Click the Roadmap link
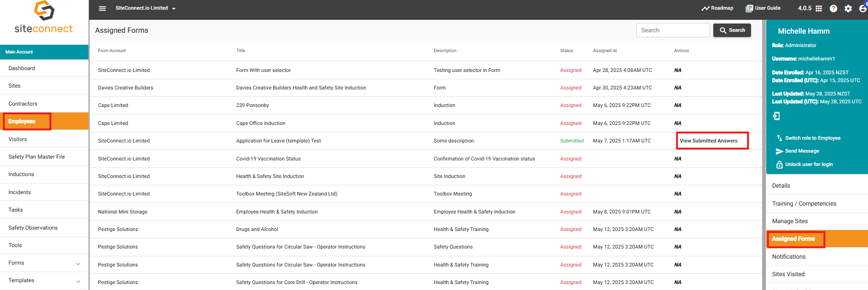The height and width of the screenshot is (290, 868). click(722, 8)
